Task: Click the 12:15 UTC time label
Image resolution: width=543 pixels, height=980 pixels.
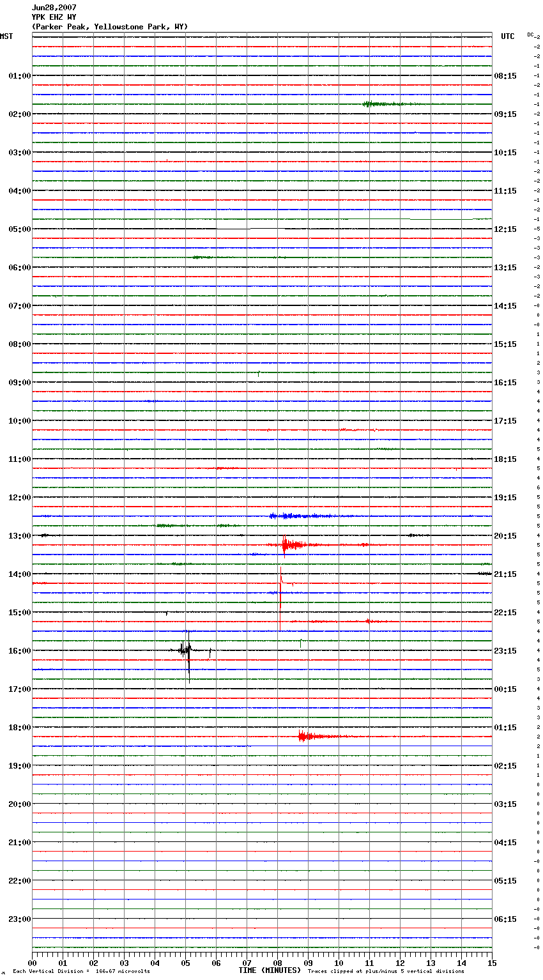Action: click(505, 229)
